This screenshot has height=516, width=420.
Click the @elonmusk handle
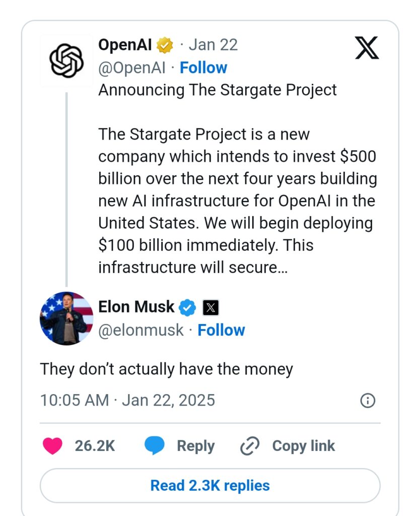(141, 330)
